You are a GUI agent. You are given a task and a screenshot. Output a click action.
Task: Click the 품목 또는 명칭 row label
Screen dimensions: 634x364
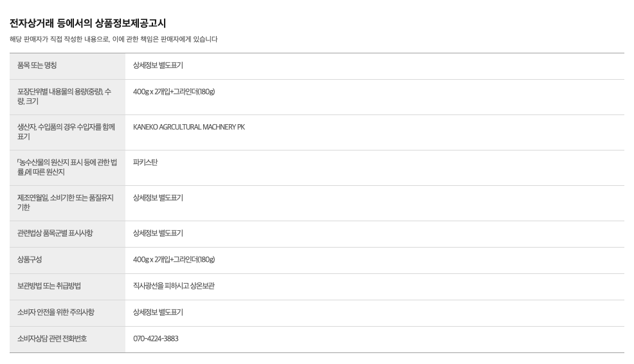click(x=37, y=66)
